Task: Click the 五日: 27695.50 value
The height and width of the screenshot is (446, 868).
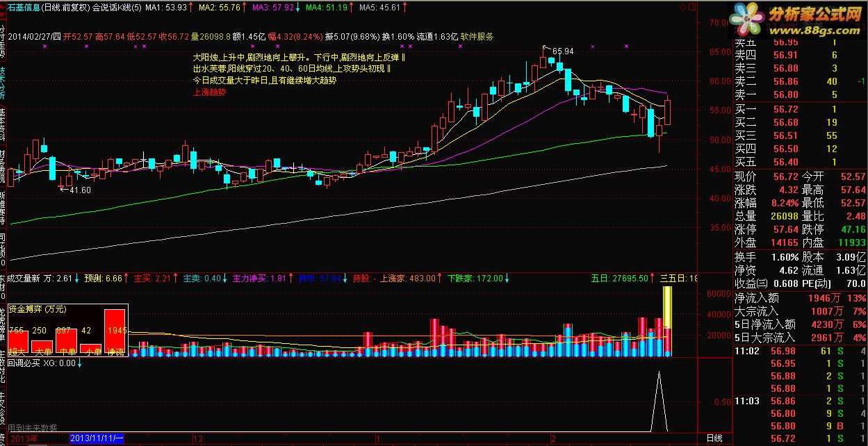Action: click(620, 279)
